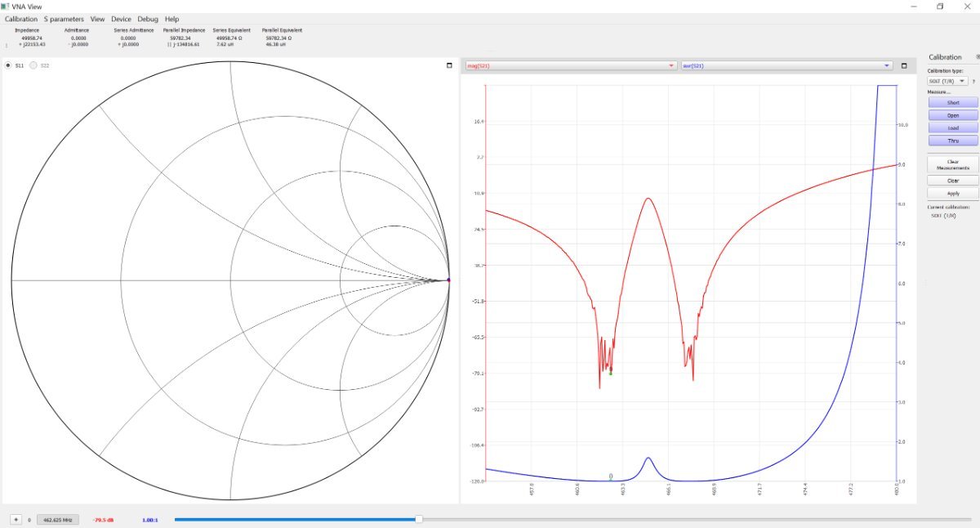980x528 pixels.
Task: Measure the Open calibration standard
Action: click(x=953, y=115)
